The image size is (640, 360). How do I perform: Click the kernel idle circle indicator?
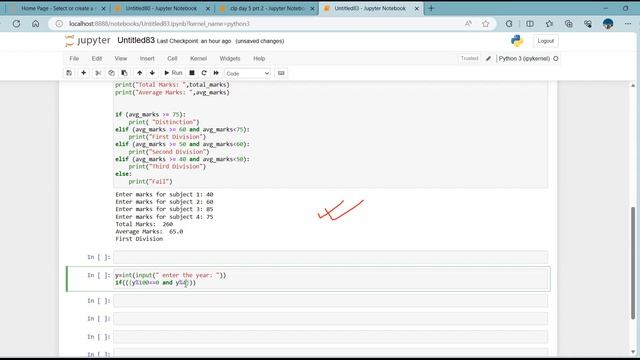(556, 58)
